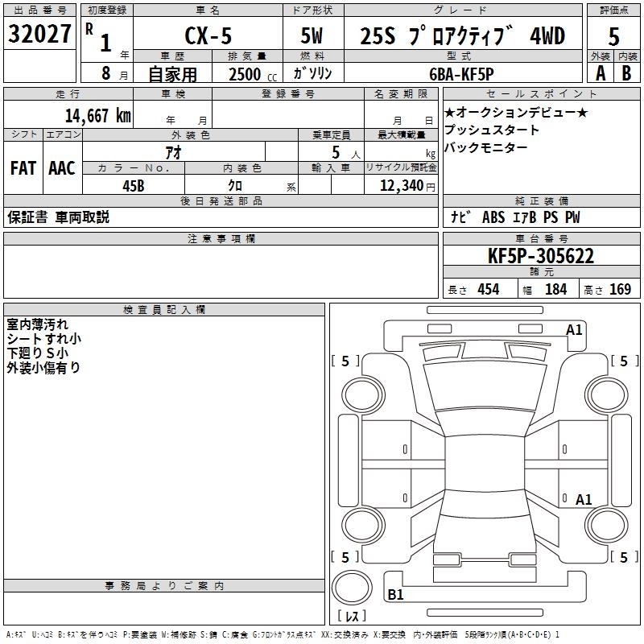Click the exterior grade A cell

pos(600,73)
